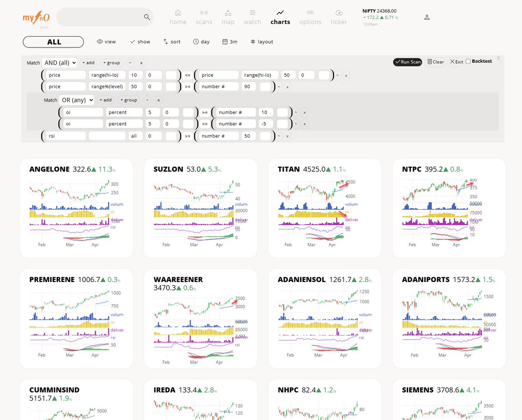The image size is (522, 420).
Task: Click the SIEMENS stock title
Action: (418, 390)
